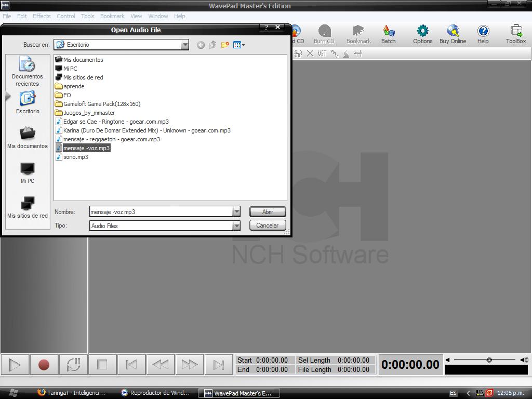
Task: Toggle the loop playback button
Action: click(73, 365)
